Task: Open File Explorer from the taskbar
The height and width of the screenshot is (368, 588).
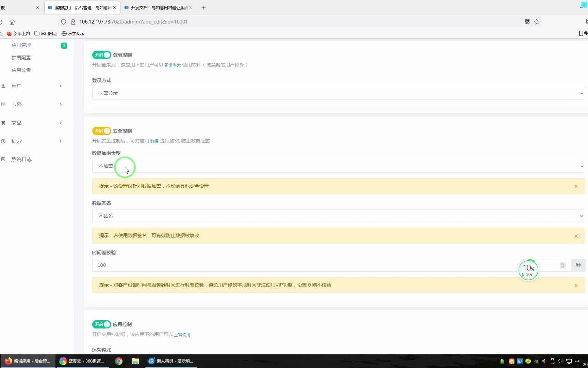Action: point(135,361)
